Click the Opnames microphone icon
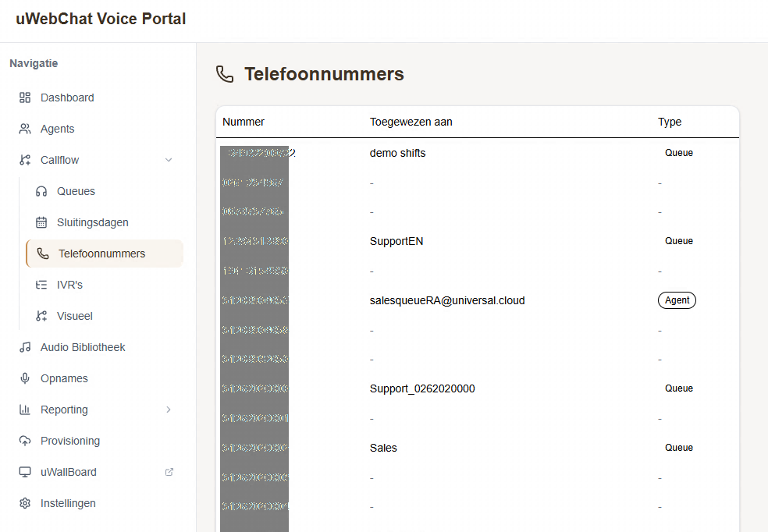 coord(25,378)
